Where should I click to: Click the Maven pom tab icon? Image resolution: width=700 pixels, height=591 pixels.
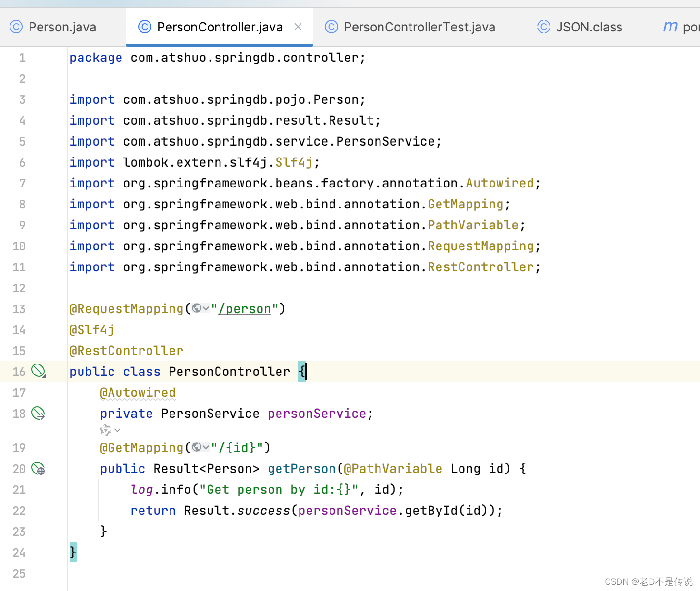(670, 27)
